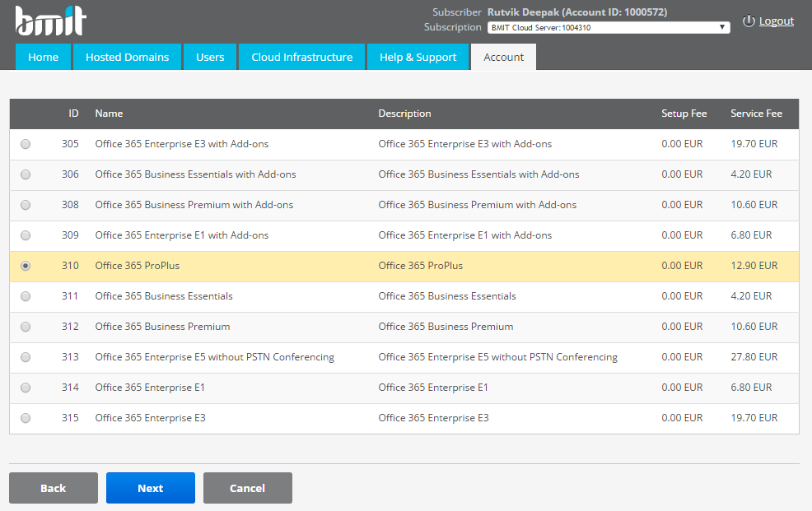Image resolution: width=812 pixels, height=511 pixels.
Task: Open the Subscription dropdown
Action: click(608, 27)
